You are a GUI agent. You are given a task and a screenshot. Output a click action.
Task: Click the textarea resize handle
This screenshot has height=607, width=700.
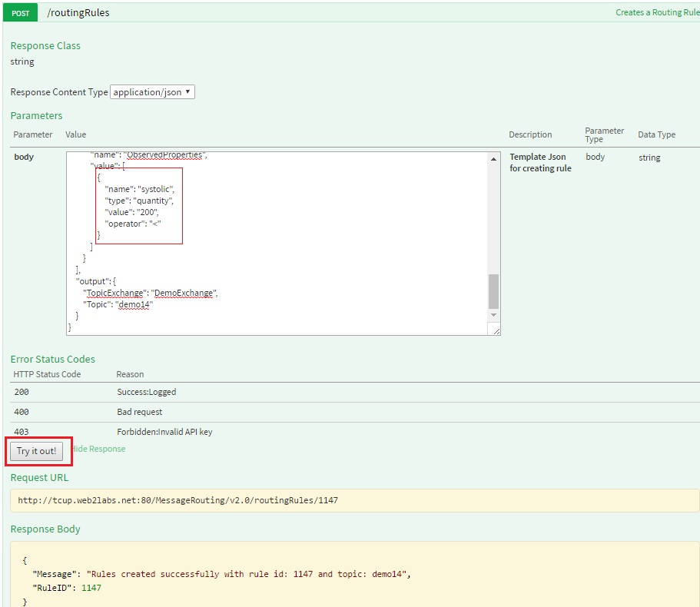(496, 330)
